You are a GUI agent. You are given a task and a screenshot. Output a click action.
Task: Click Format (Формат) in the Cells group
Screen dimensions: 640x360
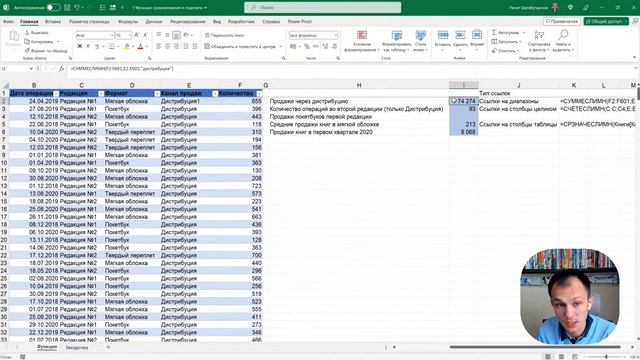477,41
